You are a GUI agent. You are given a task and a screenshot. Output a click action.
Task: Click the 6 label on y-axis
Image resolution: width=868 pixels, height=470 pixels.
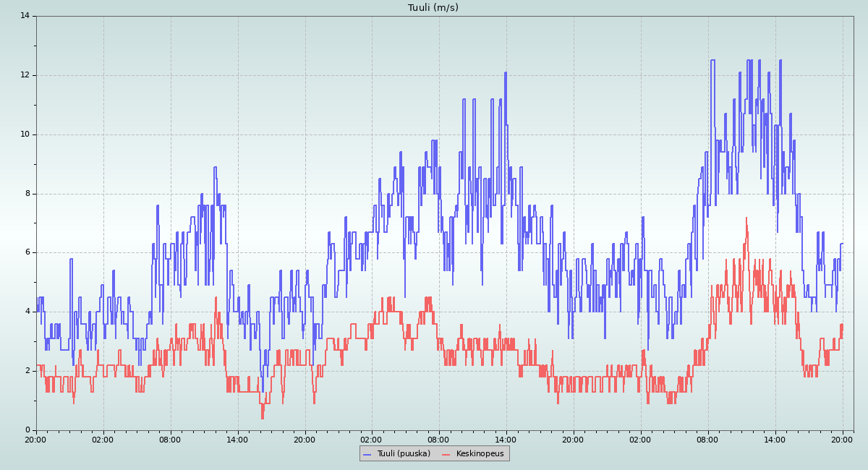point(27,252)
